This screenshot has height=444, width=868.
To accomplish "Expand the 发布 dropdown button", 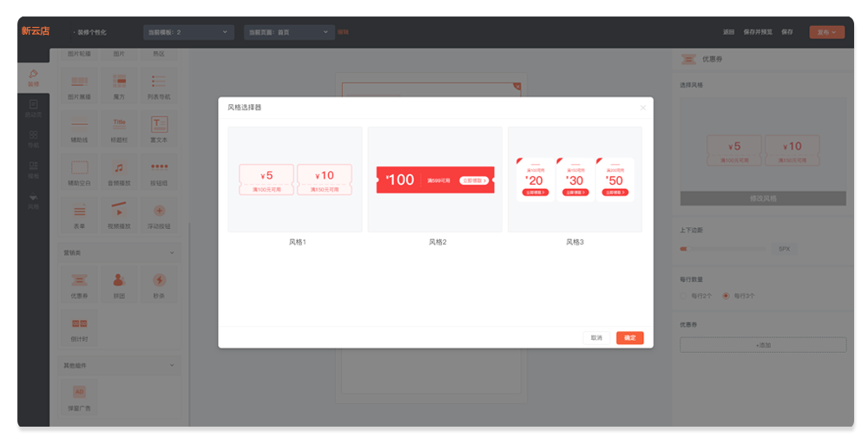I will point(826,32).
